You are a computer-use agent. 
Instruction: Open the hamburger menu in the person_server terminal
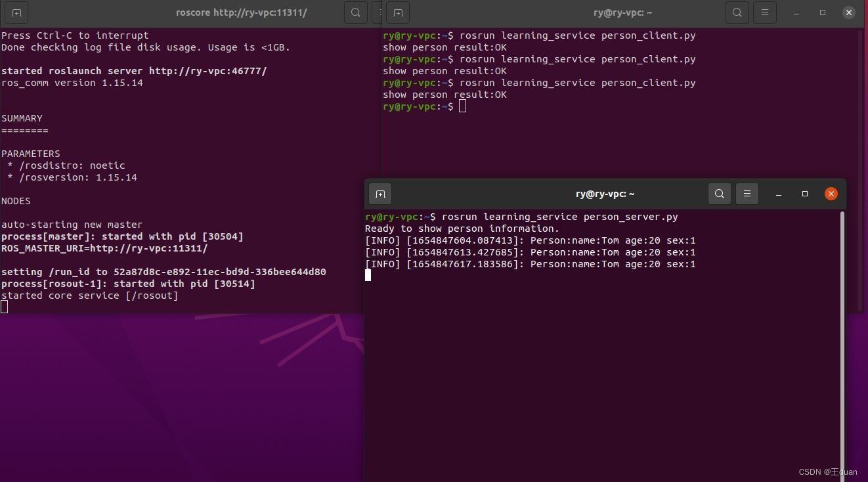pyautogui.click(x=747, y=194)
